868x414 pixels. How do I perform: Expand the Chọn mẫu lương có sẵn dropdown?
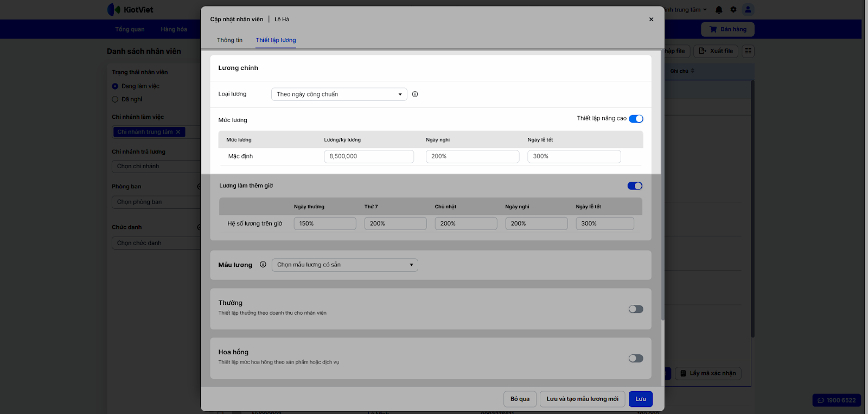(x=344, y=265)
